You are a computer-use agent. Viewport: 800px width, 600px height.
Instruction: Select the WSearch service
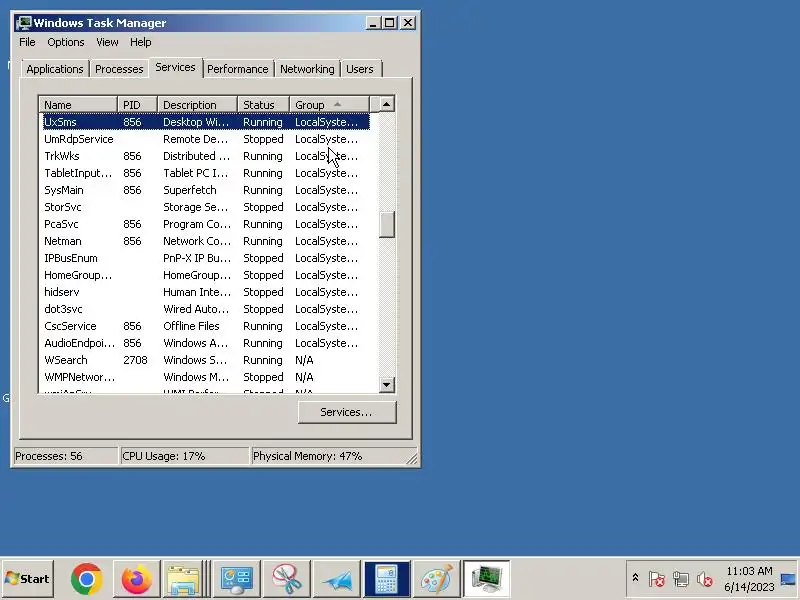[206, 360]
